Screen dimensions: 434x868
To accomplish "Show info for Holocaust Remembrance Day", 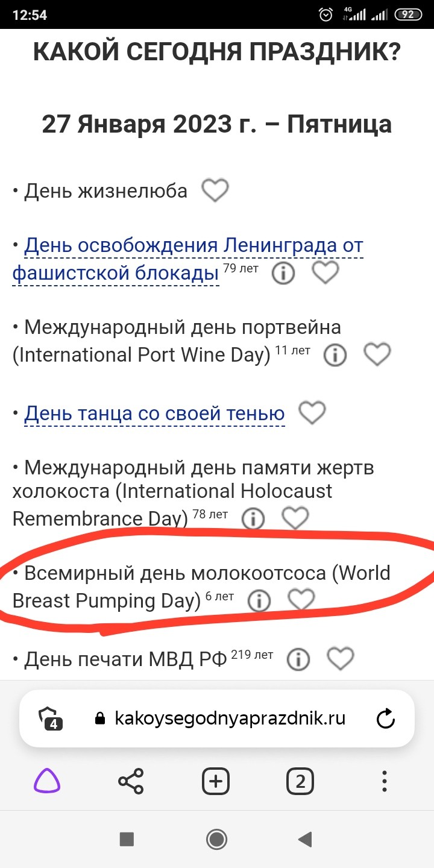I will 253,518.
